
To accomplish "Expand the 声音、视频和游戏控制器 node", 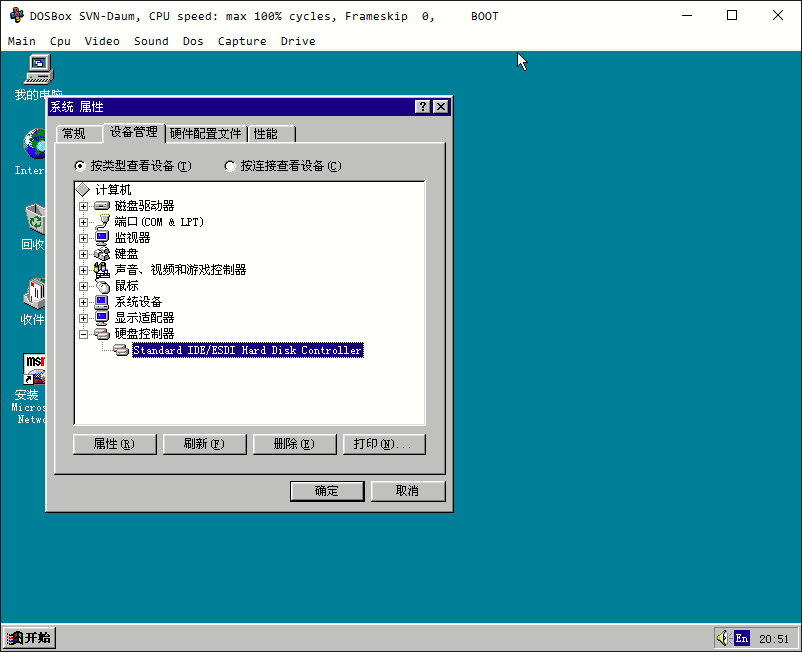I will (83, 270).
